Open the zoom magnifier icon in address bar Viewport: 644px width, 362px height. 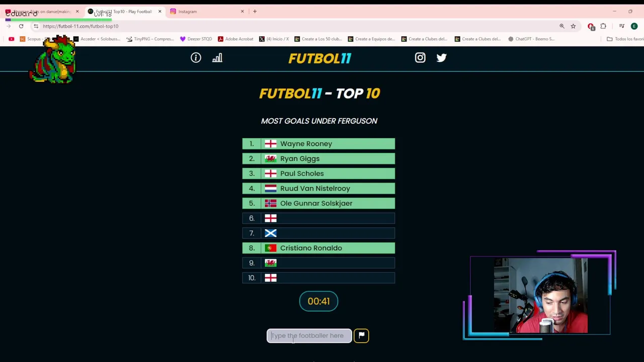pos(562,26)
